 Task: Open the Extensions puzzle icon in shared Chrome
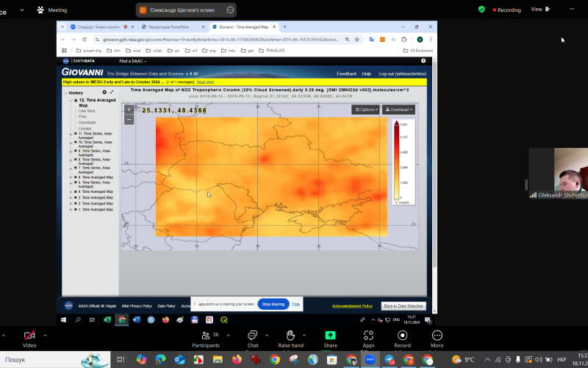click(x=404, y=40)
